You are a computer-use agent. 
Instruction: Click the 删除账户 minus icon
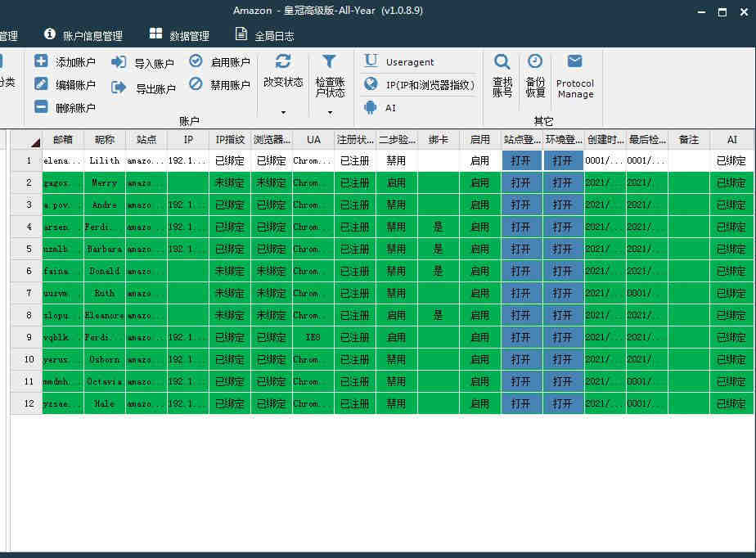(41, 106)
